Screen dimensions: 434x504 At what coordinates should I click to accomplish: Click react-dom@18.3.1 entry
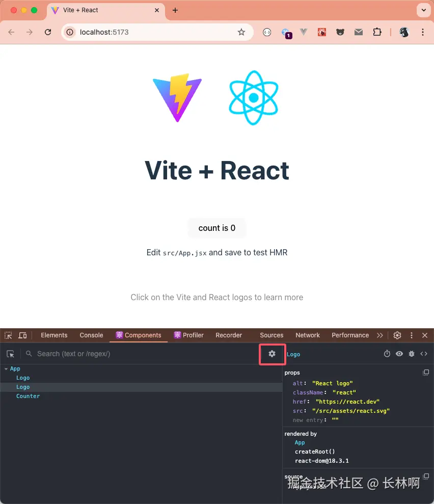point(322,461)
